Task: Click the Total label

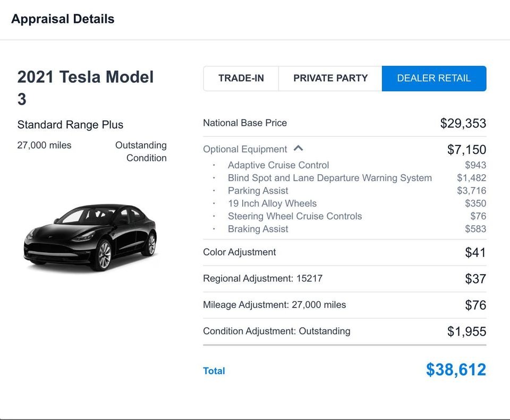Action: [214, 371]
